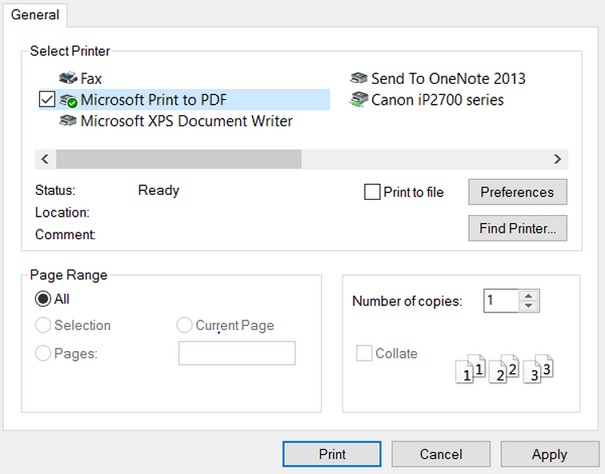Select the Fax printer name
Image resolution: width=605 pixels, height=474 pixels.
click(x=91, y=78)
